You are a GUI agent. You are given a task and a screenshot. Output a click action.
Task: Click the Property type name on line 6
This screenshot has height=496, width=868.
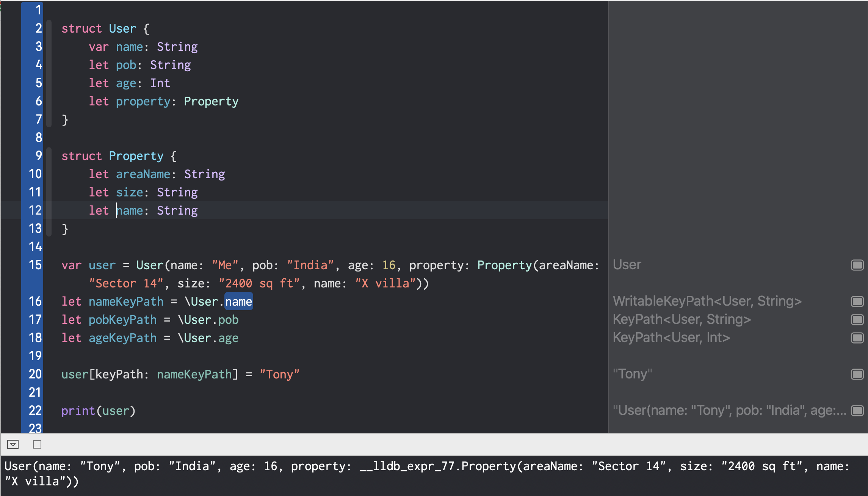(211, 101)
